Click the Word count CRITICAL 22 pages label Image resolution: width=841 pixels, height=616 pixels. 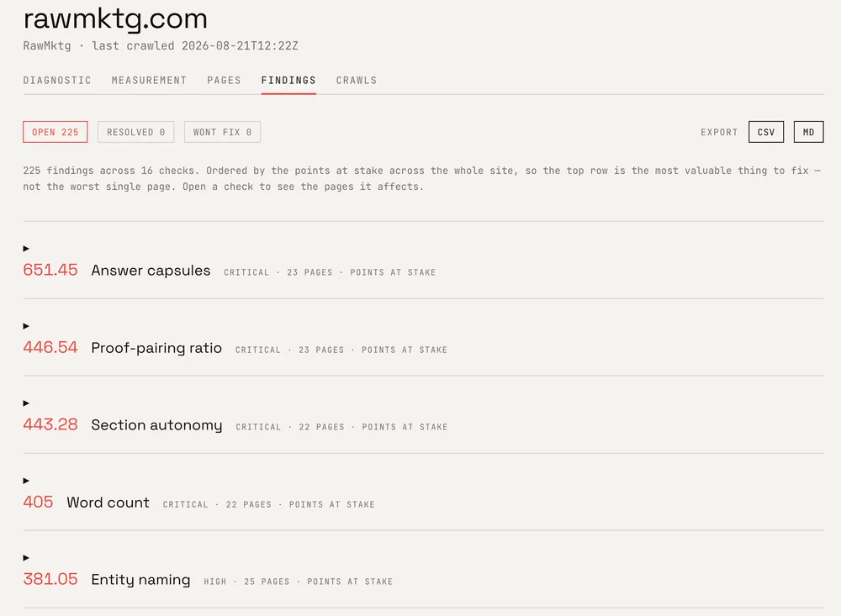(x=269, y=504)
